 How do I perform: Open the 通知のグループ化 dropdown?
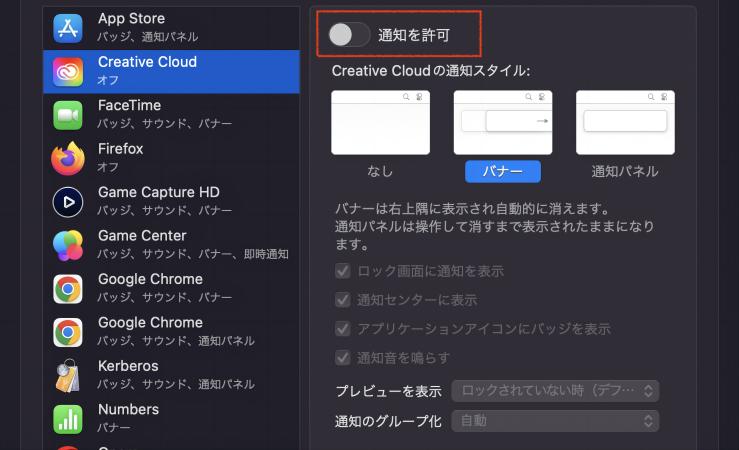point(555,421)
